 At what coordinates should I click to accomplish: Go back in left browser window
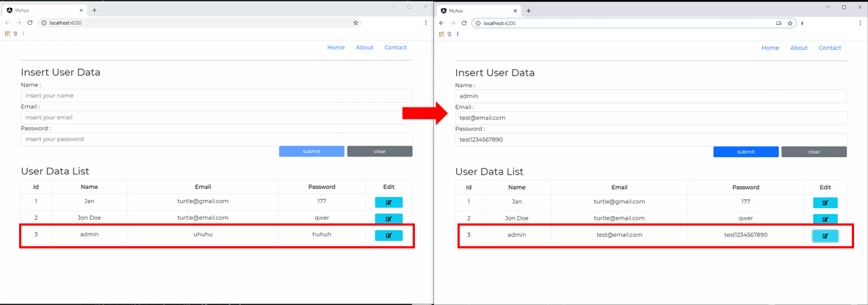coord(8,23)
